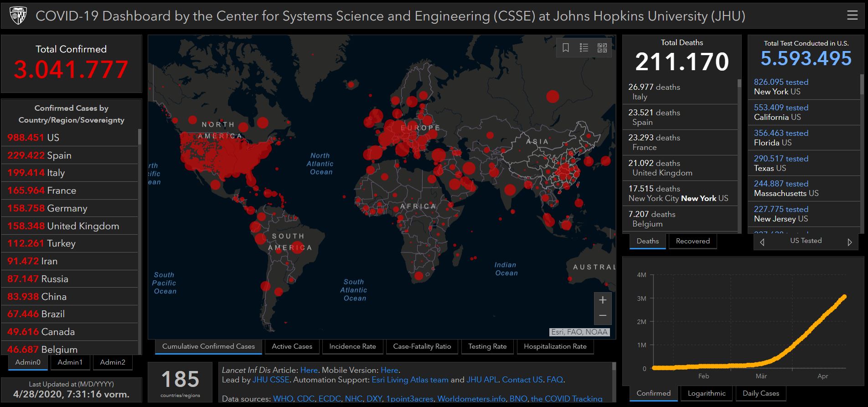Screen dimensions: 868x407
Task: Go to next panel using right arrow
Action: click(x=849, y=242)
